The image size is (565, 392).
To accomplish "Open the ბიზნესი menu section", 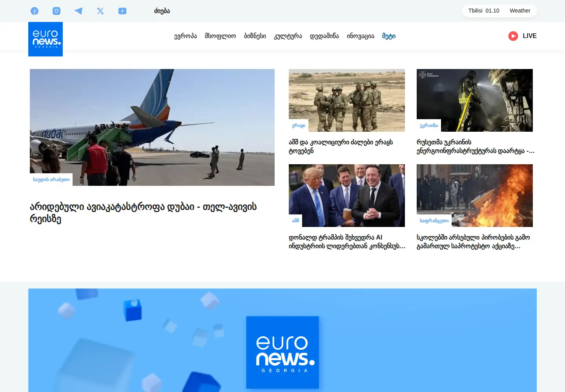I will pos(255,36).
